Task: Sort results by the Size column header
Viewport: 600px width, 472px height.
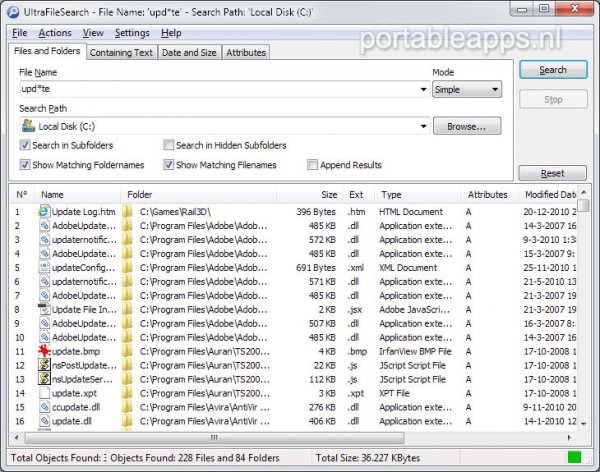Action: tap(328, 194)
